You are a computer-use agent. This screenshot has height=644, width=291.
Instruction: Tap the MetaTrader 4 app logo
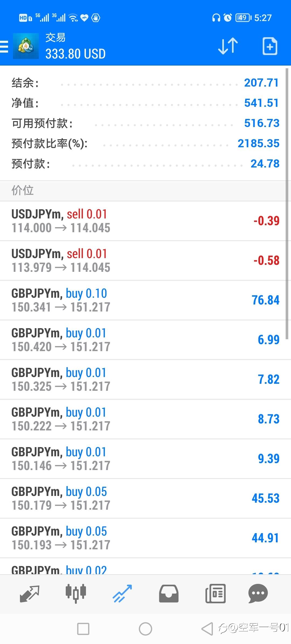[x=26, y=46]
